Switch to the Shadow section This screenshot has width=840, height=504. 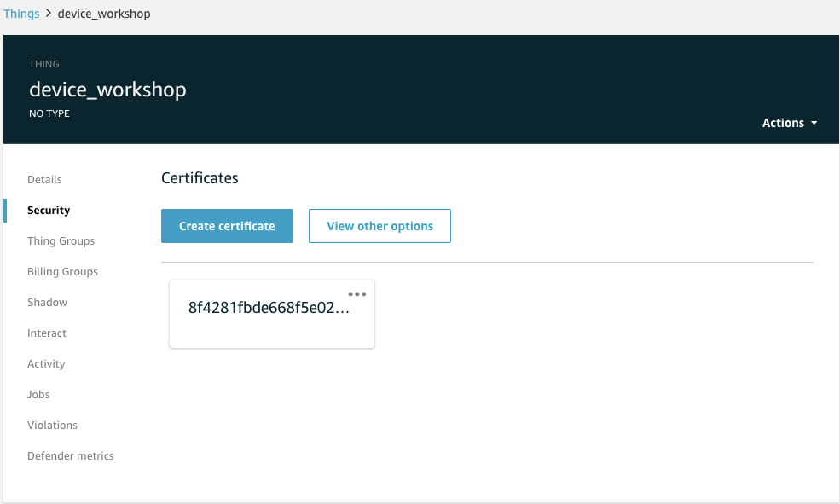(47, 302)
